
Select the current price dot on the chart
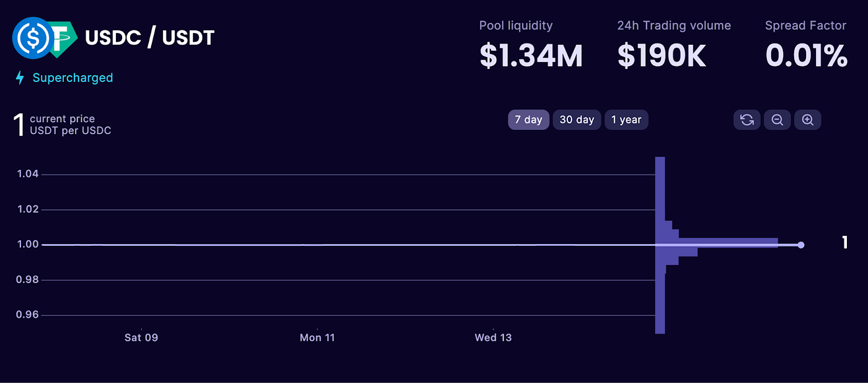point(801,245)
